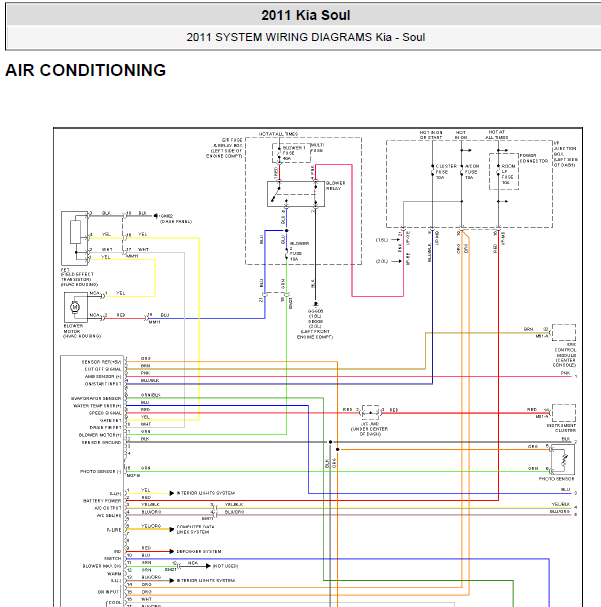Select the "YEL/ORG" wire color label

coord(151,526)
